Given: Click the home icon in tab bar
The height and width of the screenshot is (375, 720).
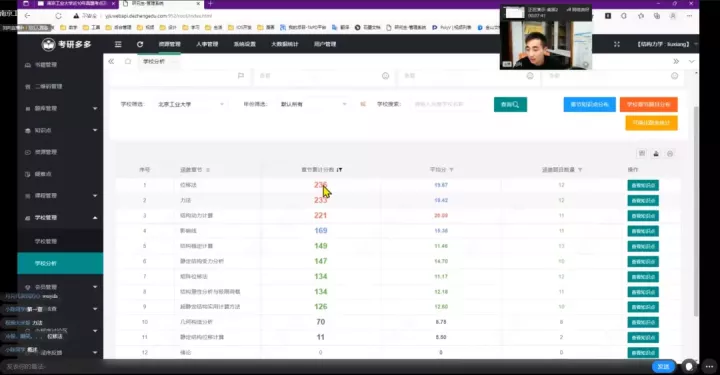Looking at the screenshot, I should coord(128,61).
